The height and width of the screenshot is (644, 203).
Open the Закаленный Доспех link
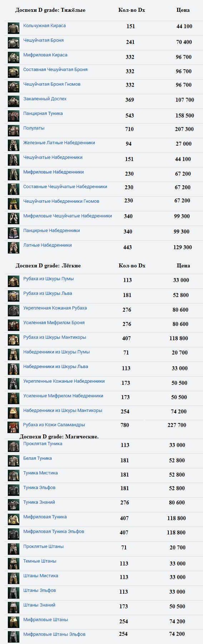point(45,99)
